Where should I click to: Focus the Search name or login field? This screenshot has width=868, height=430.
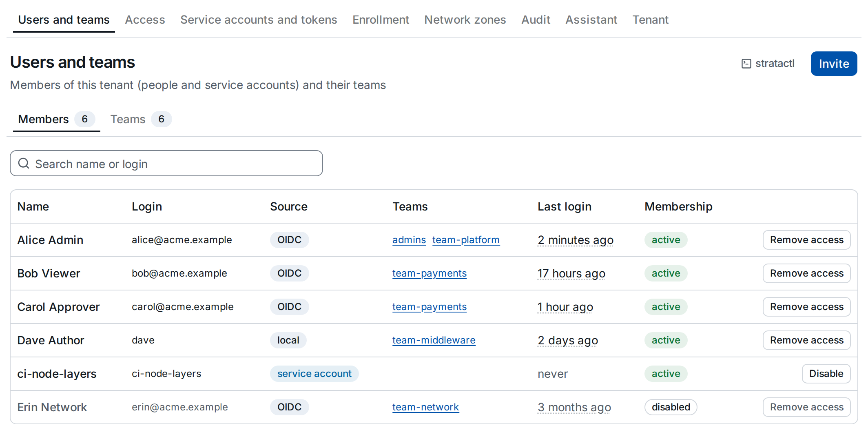point(166,163)
